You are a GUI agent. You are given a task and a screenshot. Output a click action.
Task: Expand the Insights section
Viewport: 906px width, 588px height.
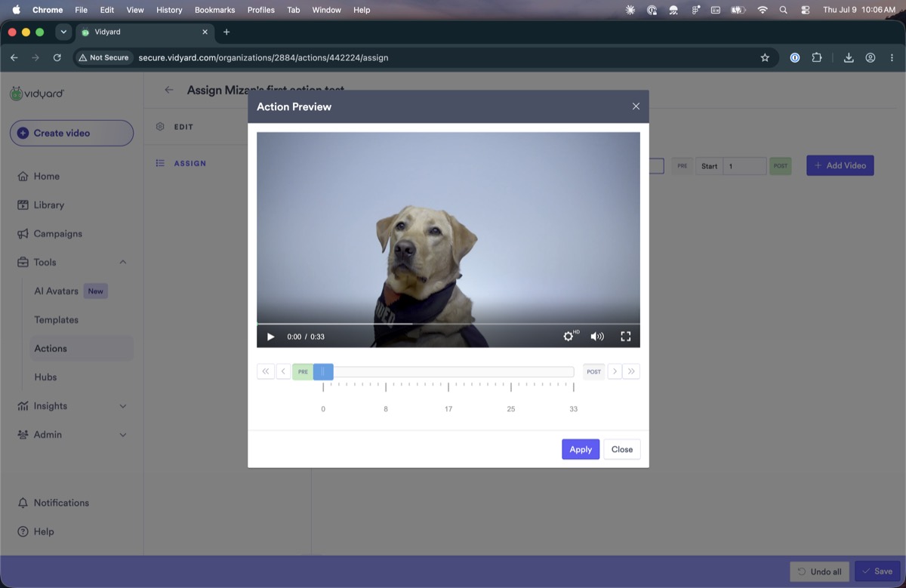click(72, 405)
